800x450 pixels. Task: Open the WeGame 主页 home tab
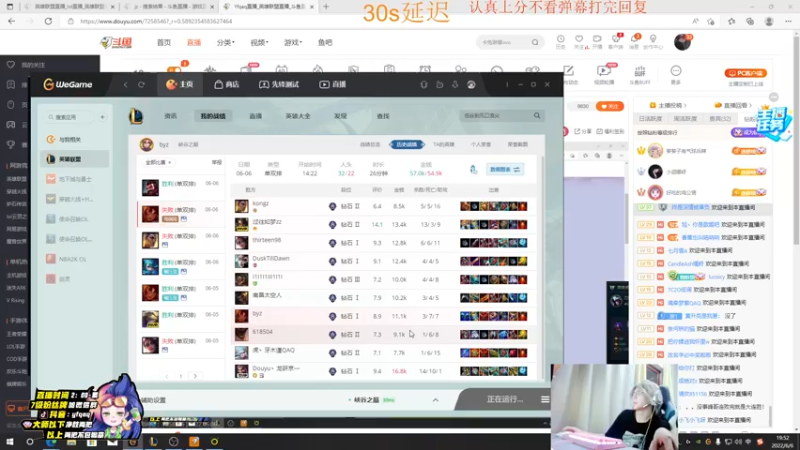point(179,84)
